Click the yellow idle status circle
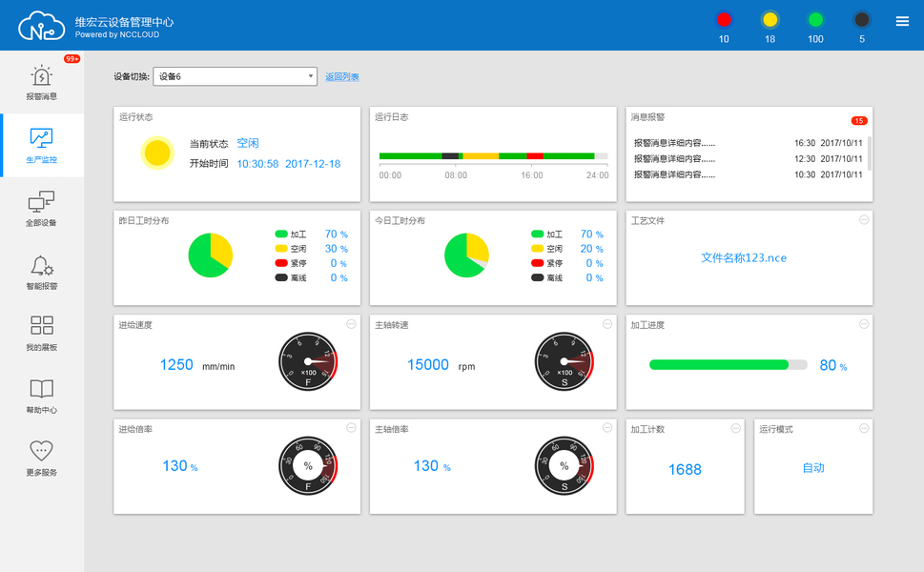 (157, 153)
